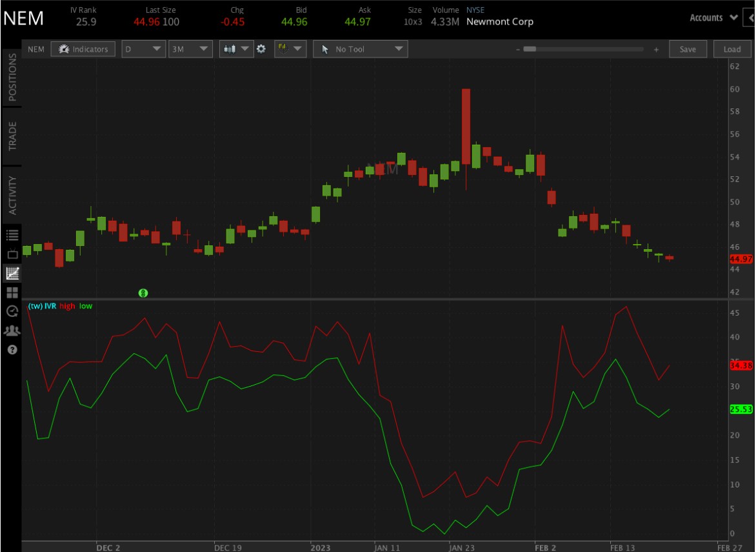The image size is (756, 552).
Task: Switch to the Positions tab
Action: click(12, 77)
